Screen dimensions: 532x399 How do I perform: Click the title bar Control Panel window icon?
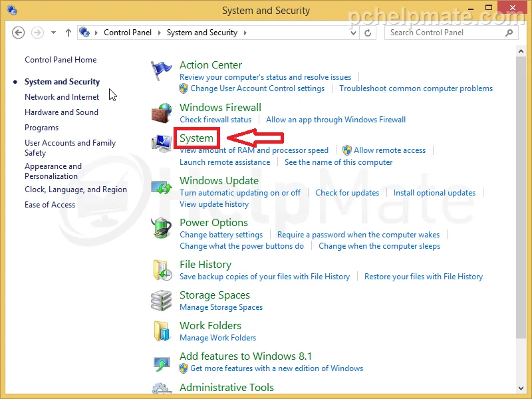tap(12, 10)
